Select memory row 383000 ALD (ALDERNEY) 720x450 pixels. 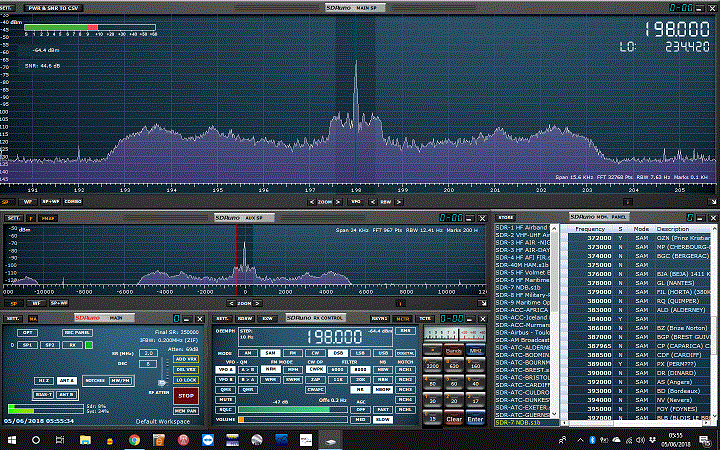pos(640,310)
